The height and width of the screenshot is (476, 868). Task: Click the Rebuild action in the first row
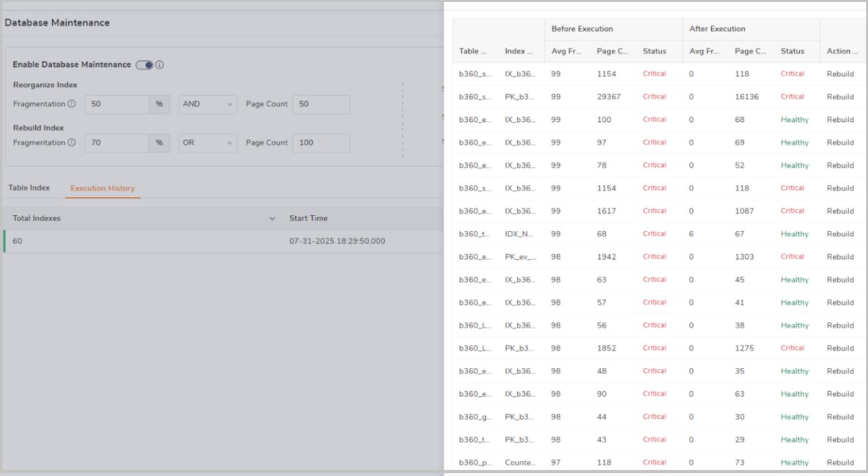(840, 74)
